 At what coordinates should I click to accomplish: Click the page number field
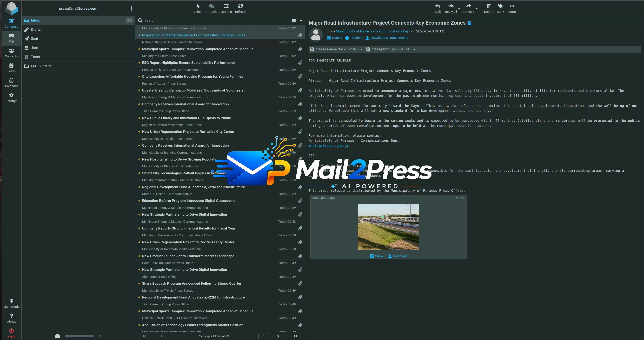pyautogui.click(x=263, y=336)
